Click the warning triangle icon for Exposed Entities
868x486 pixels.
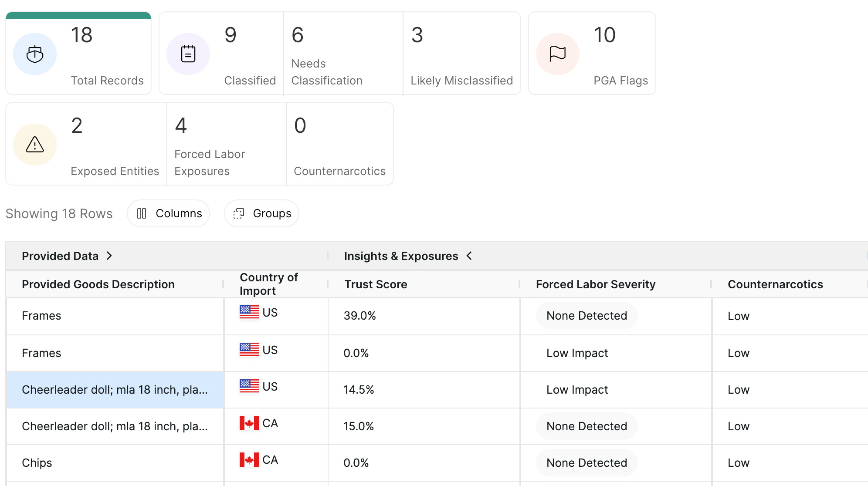[35, 145]
